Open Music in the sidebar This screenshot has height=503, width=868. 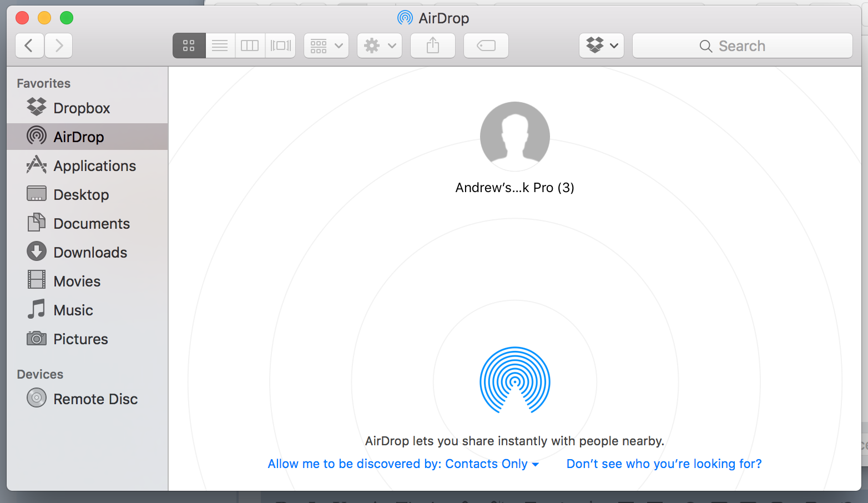[87, 310]
